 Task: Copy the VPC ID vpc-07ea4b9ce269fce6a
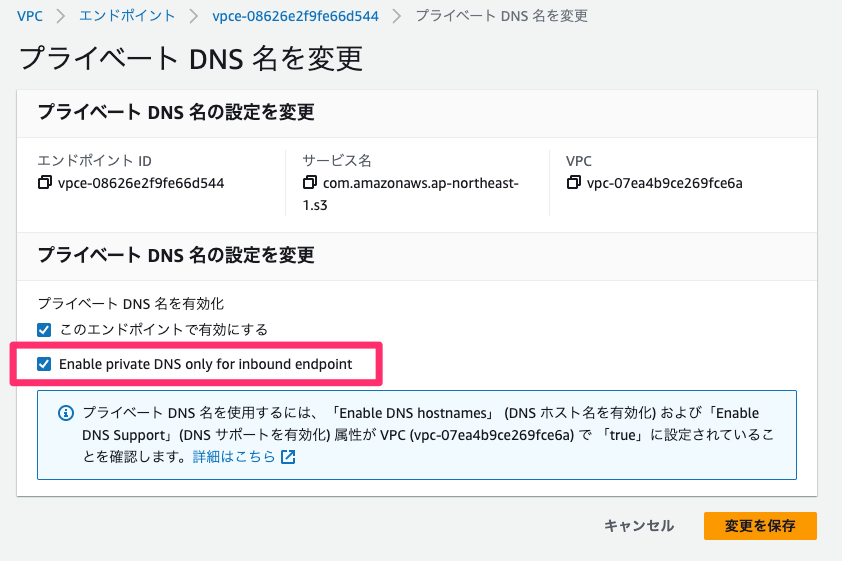(x=574, y=183)
